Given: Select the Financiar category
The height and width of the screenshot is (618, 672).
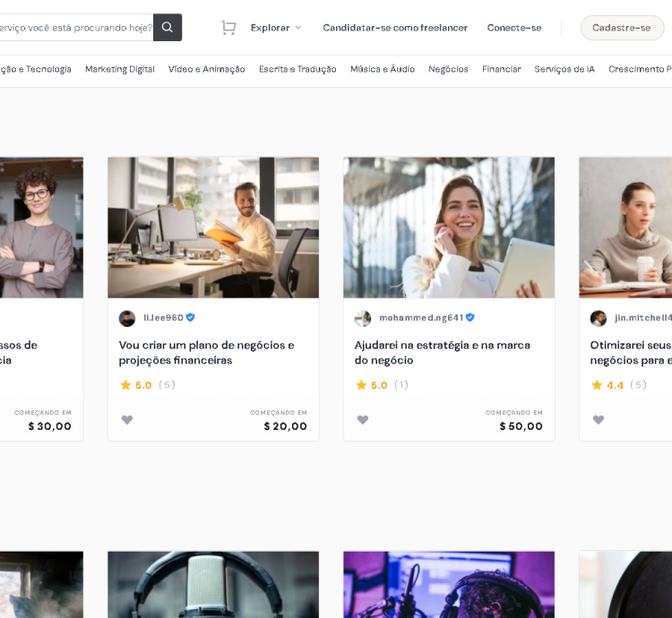Looking at the screenshot, I should 502,69.
